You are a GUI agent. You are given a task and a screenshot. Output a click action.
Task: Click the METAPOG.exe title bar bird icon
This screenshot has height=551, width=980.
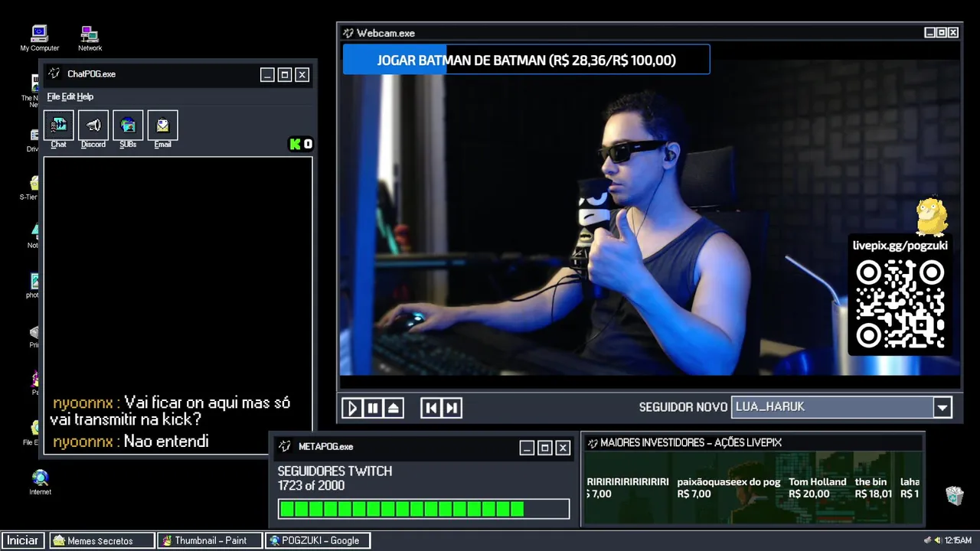coord(285,446)
